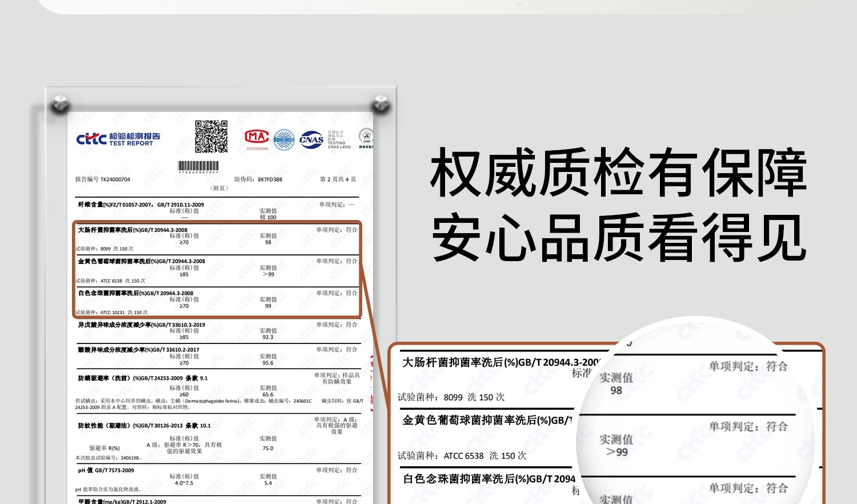The width and height of the screenshot is (857, 504).
Task: Click the right metal mounting pin
Action: (381, 104)
